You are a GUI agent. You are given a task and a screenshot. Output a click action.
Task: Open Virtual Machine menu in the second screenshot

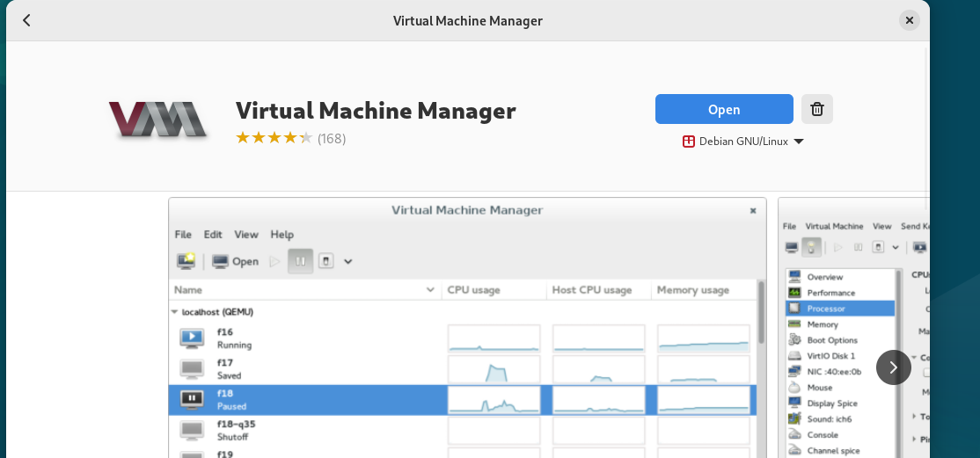pyautogui.click(x=834, y=226)
